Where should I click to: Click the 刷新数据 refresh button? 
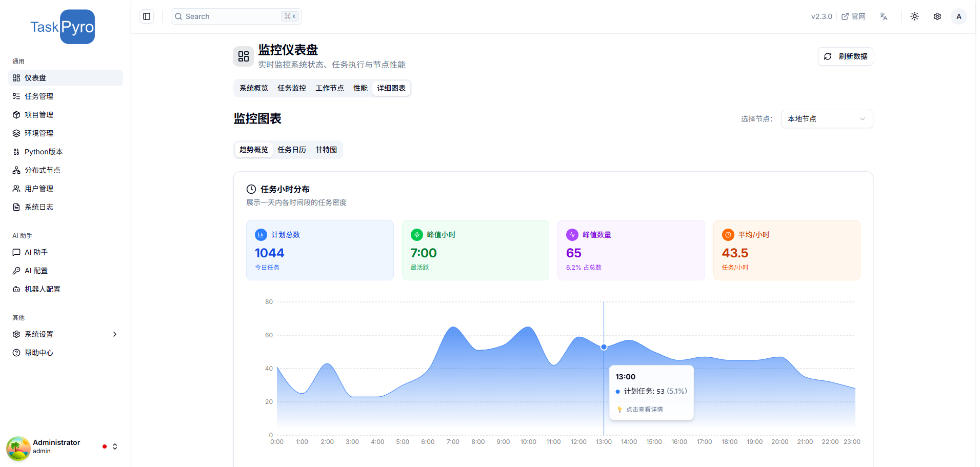(845, 56)
